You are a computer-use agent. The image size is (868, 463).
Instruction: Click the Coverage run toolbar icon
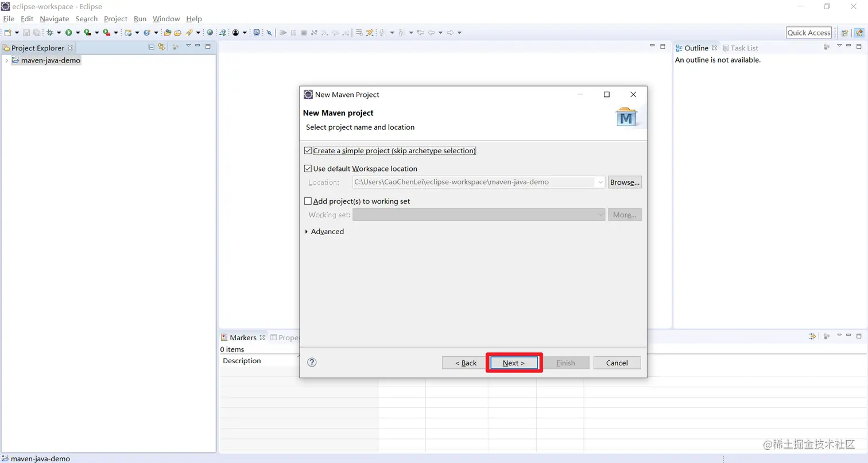[x=87, y=33]
